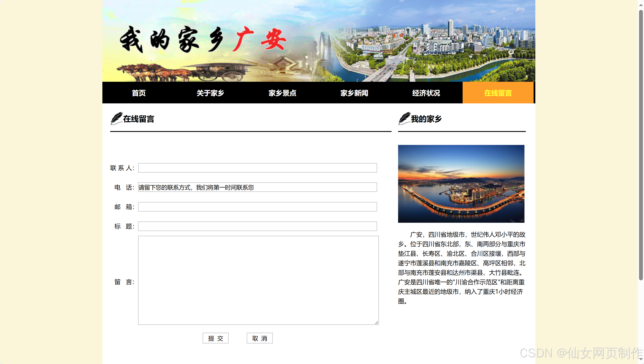This screenshot has width=644, height=364.
Task: Open the 关于家乡 navigation link
Action: [x=210, y=93]
